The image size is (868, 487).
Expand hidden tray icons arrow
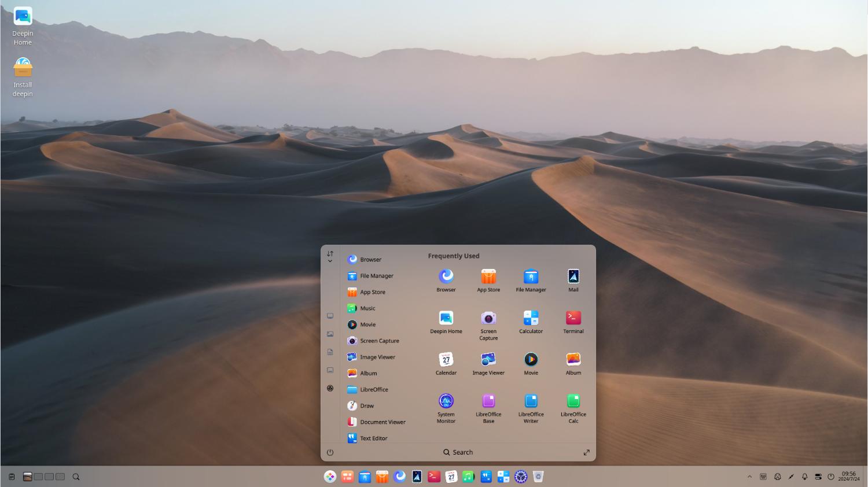(x=749, y=477)
